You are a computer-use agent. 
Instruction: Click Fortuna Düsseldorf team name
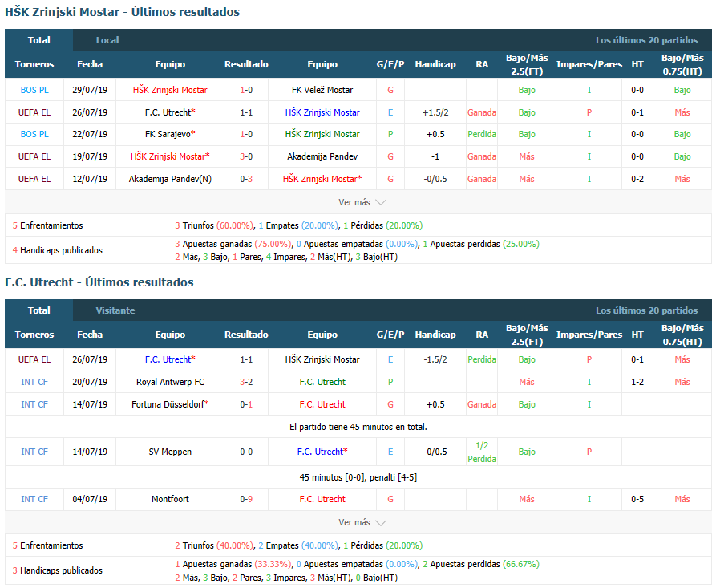pyautogui.click(x=170, y=404)
